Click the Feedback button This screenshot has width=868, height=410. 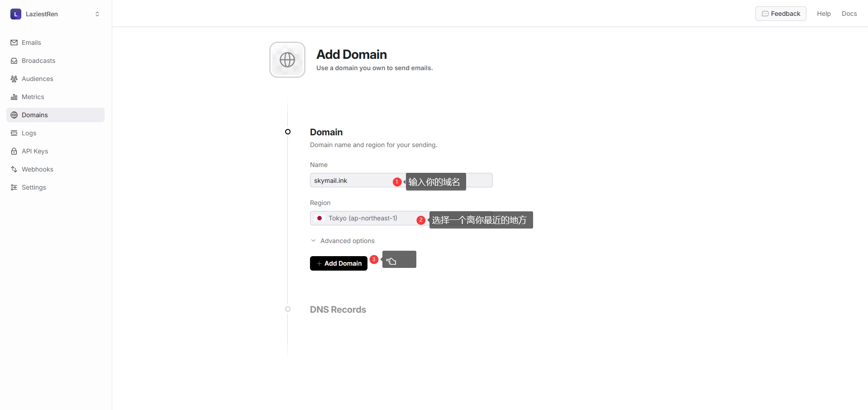click(781, 14)
